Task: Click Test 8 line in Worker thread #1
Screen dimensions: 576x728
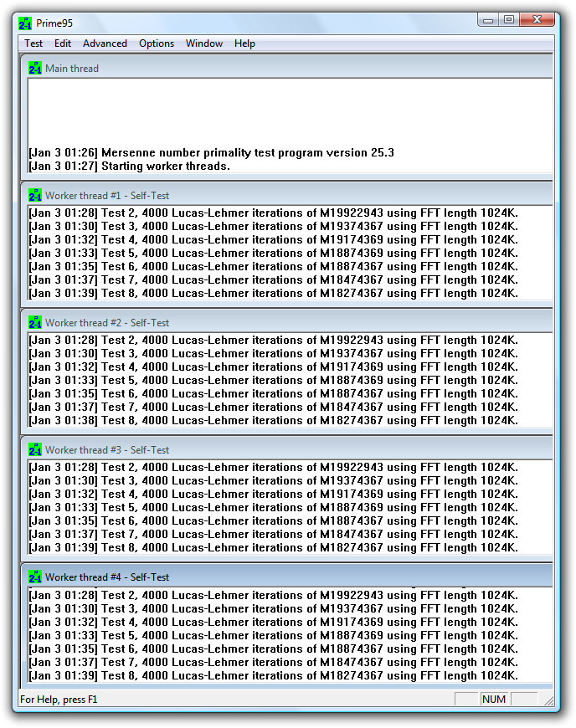Action: tap(273, 294)
